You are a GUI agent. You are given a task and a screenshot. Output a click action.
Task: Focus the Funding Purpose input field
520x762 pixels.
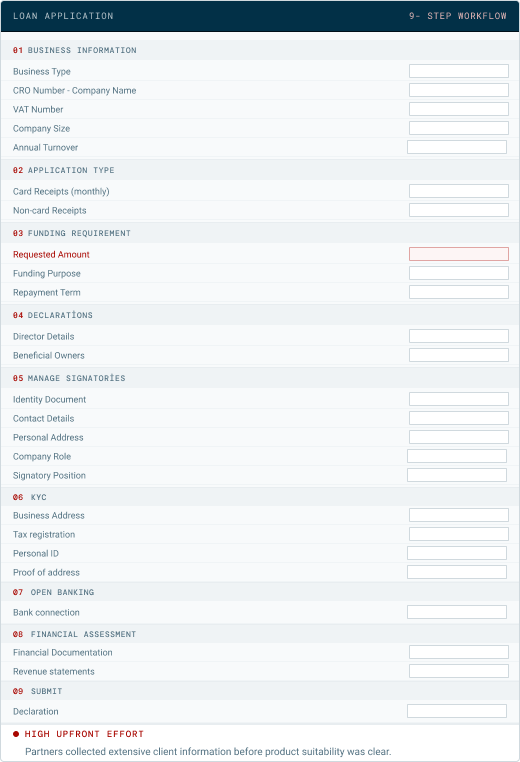coord(459,273)
